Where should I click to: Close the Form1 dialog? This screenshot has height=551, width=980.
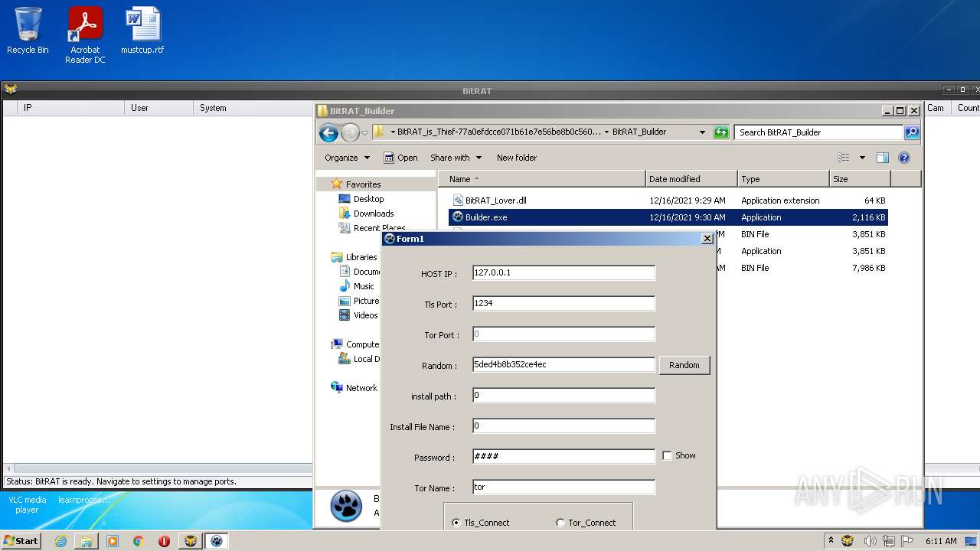pyautogui.click(x=707, y=239)
